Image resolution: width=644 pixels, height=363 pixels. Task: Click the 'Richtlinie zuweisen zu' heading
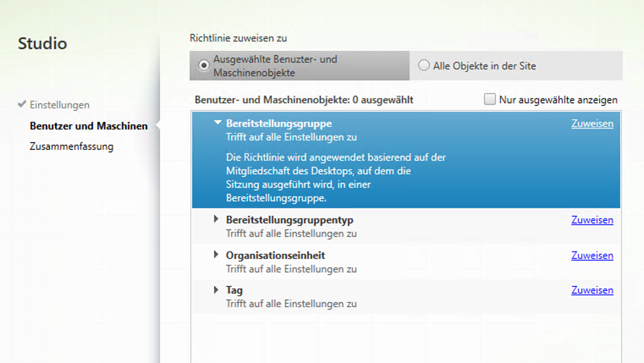pos(238,38)
